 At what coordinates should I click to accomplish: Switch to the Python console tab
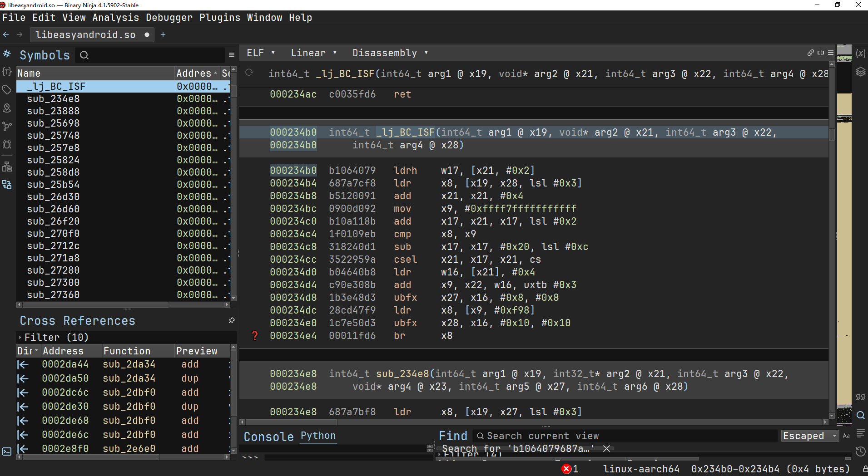pyautogui.click(x=318, y=436)
